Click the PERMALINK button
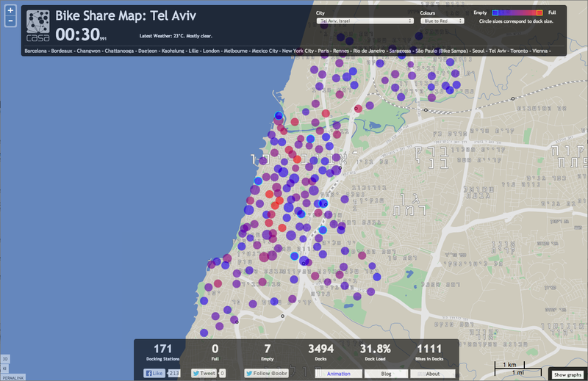This screenshot has height=381, width=588. click(x=12, y=378)
